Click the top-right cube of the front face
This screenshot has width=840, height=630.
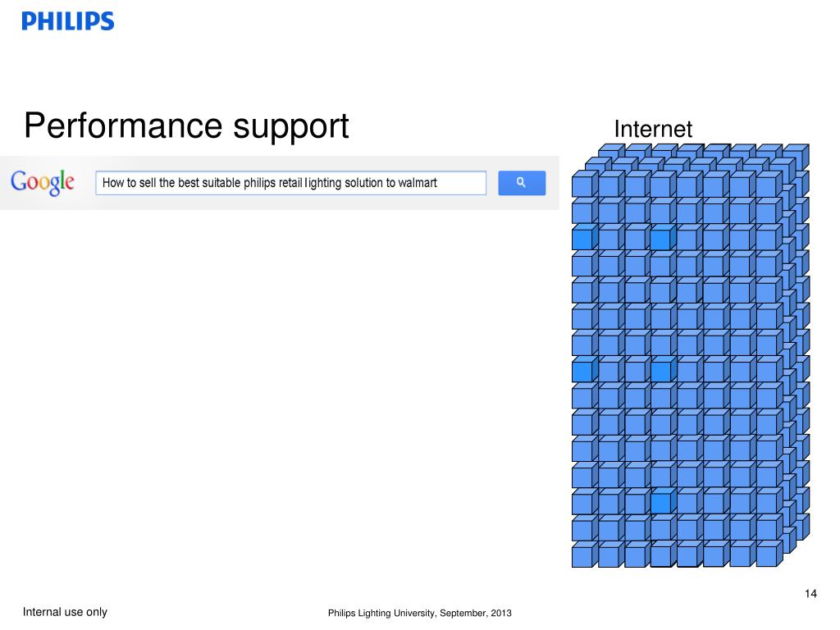(x=767, y=186)
